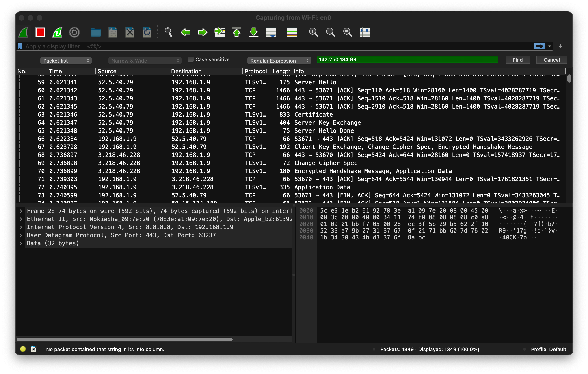588x374 pixels.
Task: Open the Regular Expression search type dropdown
Action: click(x=279, y=61)
